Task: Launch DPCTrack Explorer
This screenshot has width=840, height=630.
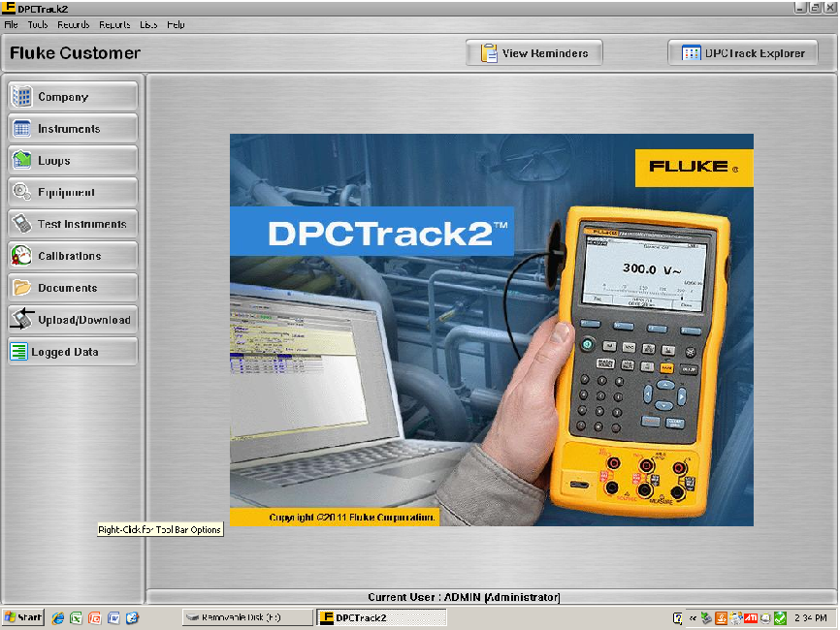Action: [x=743, y=53]
